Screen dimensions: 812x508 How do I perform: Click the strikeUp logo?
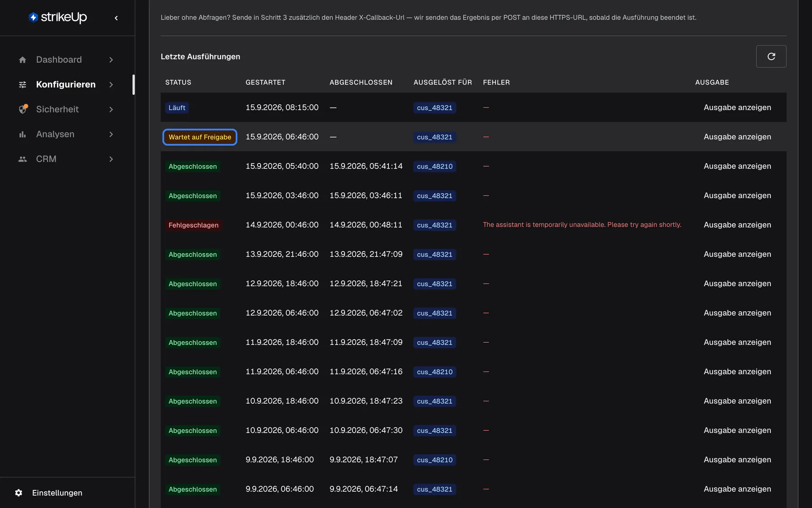click(58, 17)
